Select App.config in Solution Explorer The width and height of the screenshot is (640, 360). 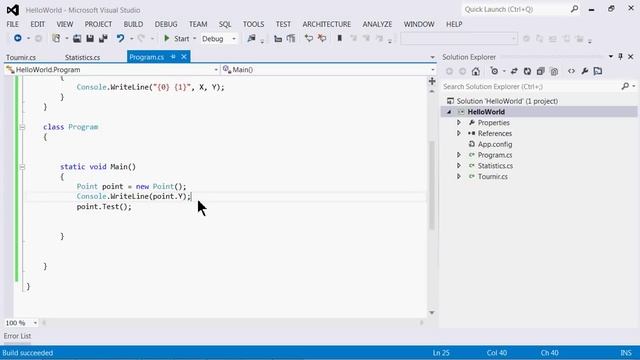coord(495,144)
